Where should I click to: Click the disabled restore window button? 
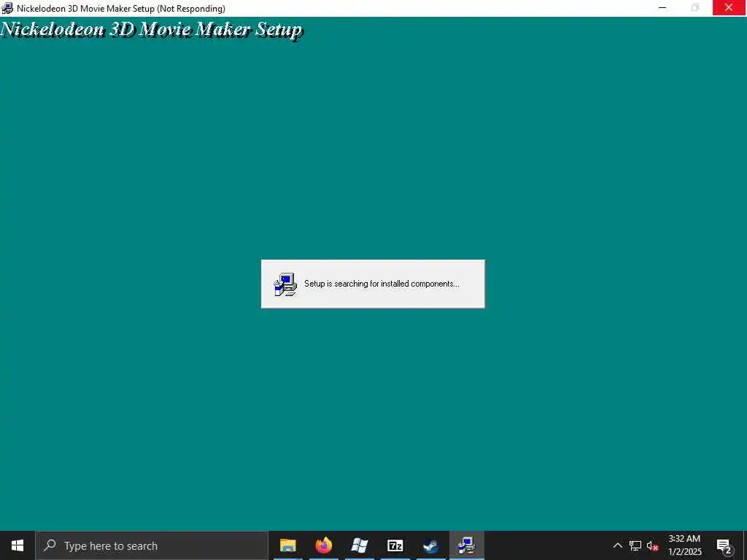[x=695, y=7]
